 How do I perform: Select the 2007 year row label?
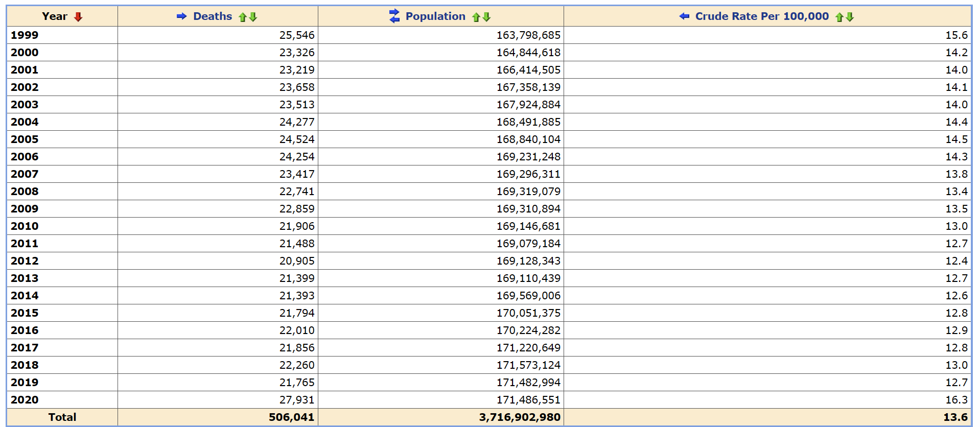click(x=25, y=174)
